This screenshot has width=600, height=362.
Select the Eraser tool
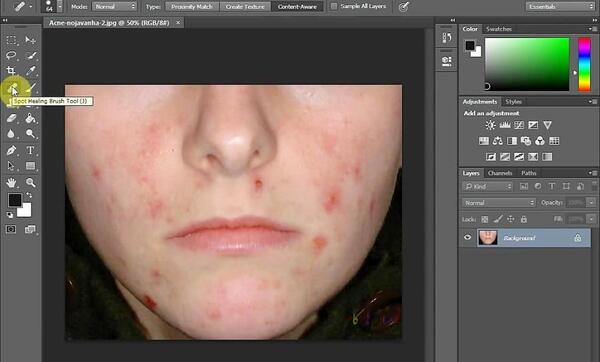click(x=11, y=118)
